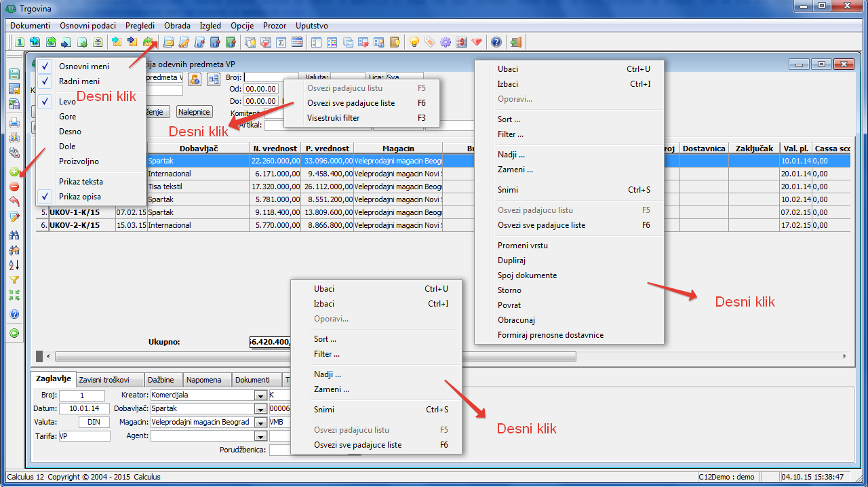
Task: Click the orange price tag toolbar icon
Action: (429, 42)
